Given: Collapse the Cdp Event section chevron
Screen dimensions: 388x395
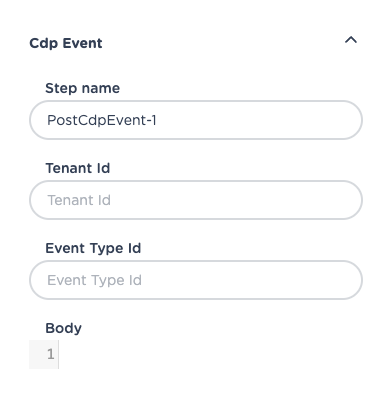Looking at the screenshot, I should (351, 40).
